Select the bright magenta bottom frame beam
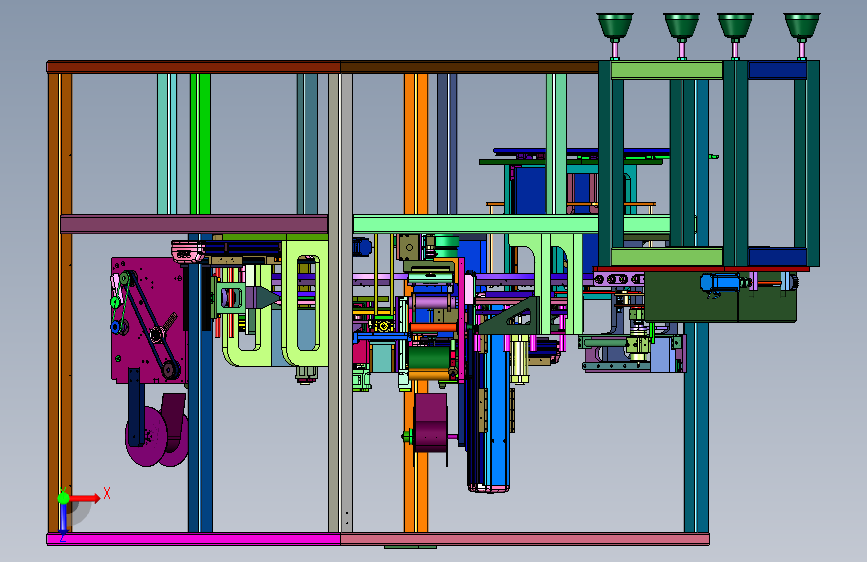The height and width of the screenshot is (562, 867). pyautogui.click(x=193, y=539)
